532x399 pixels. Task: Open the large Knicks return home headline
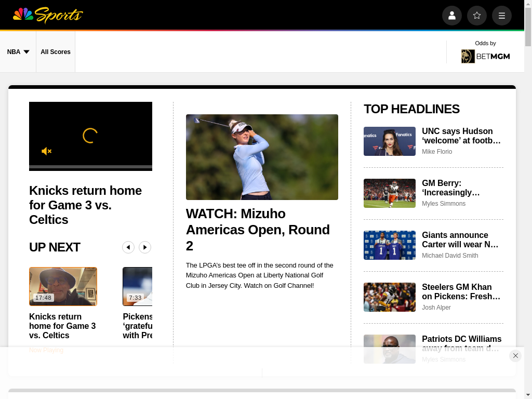point(86,205)
